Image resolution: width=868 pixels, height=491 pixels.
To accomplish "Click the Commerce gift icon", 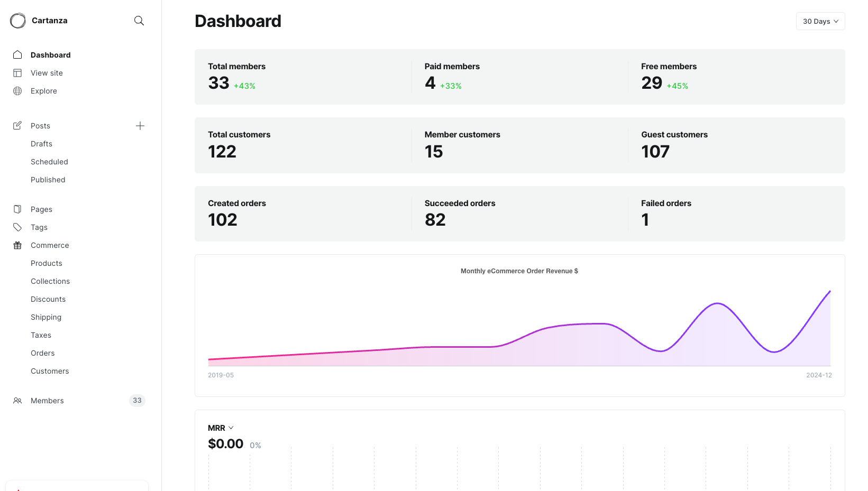I will click(x=17, y=245).
